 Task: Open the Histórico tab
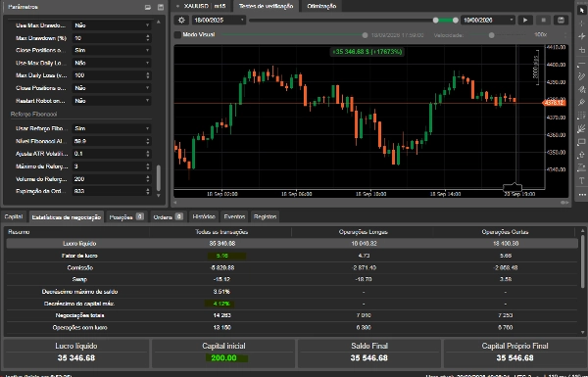[203, 216]
